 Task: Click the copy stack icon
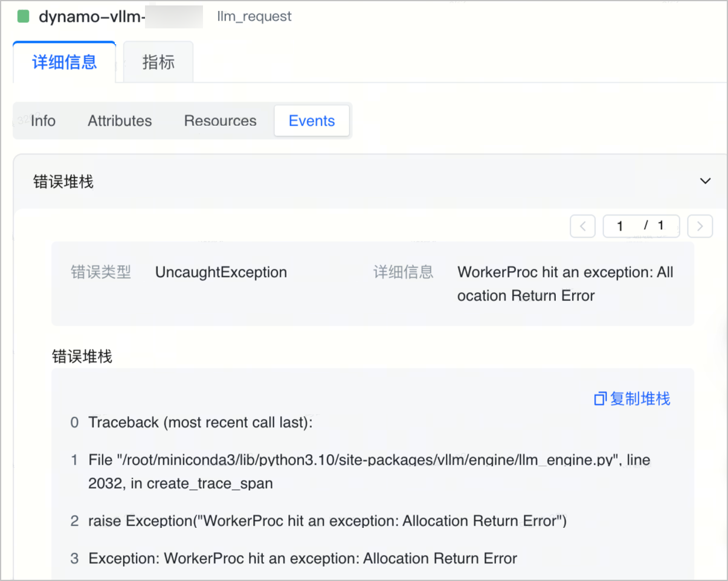(x=600, y=399)
